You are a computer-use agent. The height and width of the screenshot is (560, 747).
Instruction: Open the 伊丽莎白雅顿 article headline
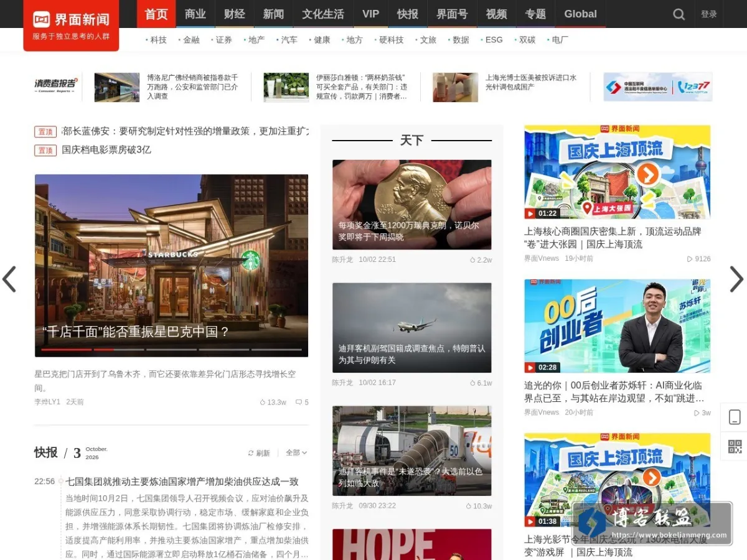[362, 87]
